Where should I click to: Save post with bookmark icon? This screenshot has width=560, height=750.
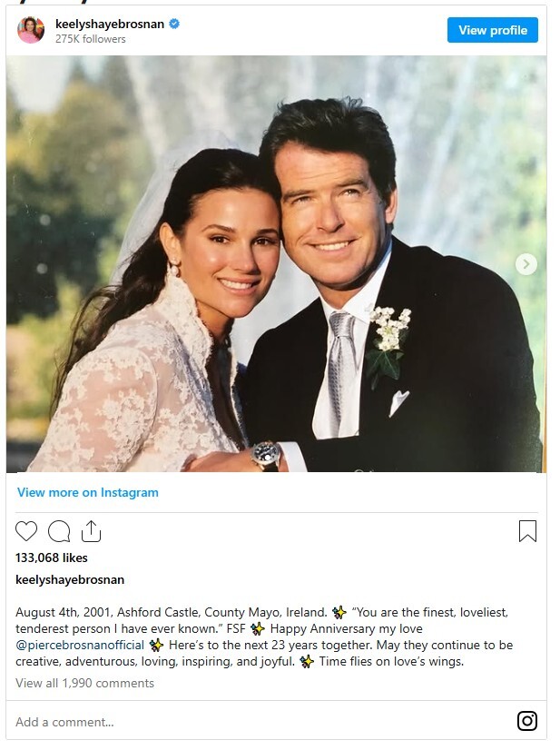[x=527, y=531]
